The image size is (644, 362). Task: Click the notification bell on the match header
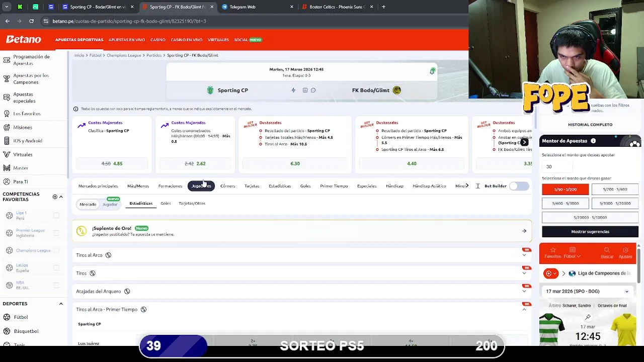point(432,71)
